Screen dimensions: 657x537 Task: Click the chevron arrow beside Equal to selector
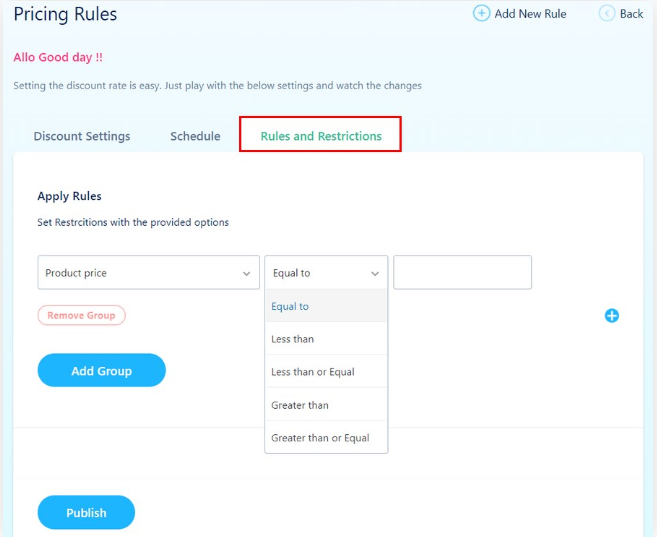click(376, 273)
